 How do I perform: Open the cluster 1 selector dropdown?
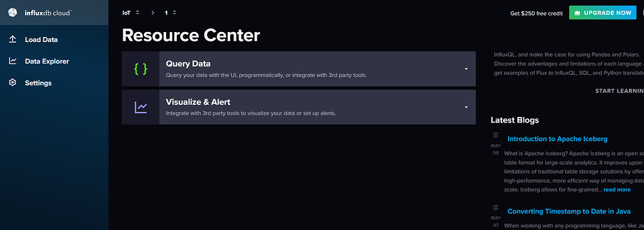(x=170, y=13)
